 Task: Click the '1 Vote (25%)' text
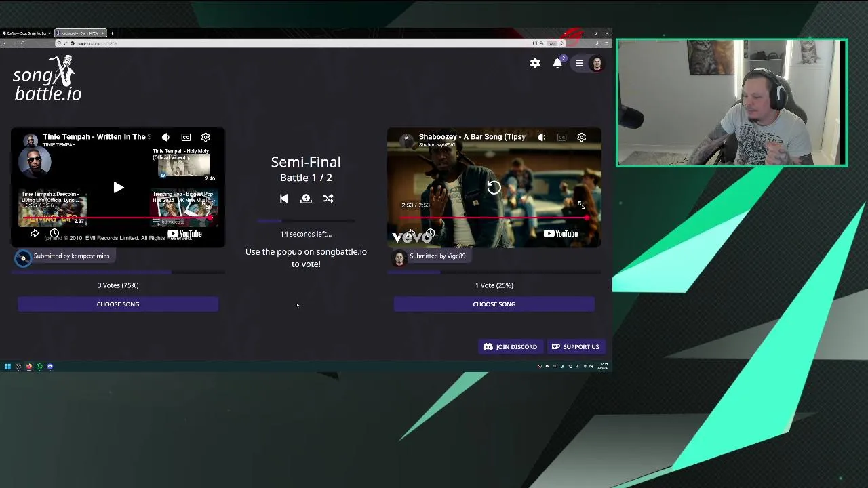tap(494, 285)
